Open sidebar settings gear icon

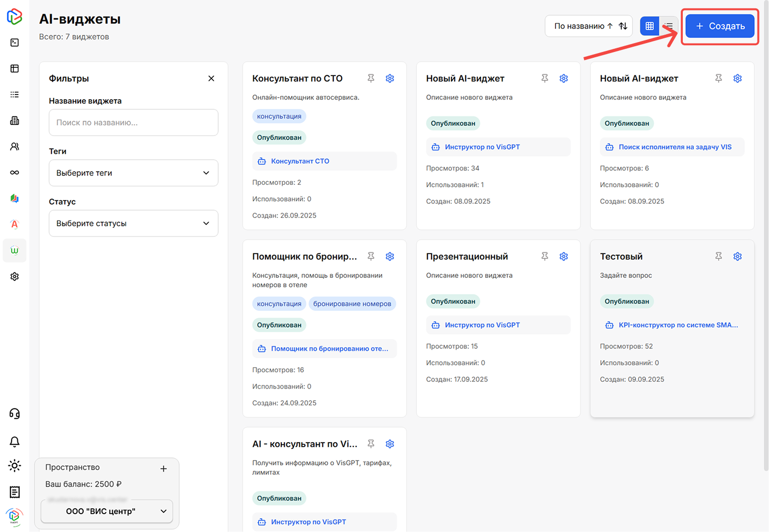[x=15, y=276]
